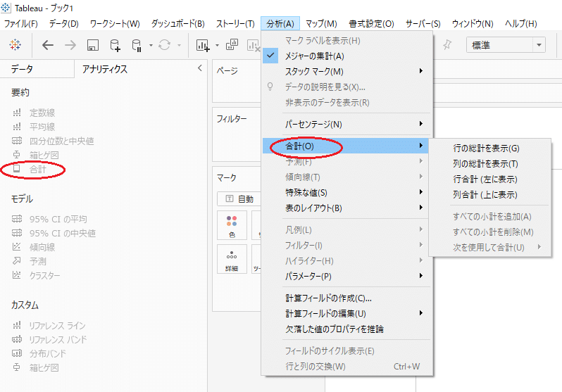The height and width of the screenshot is (392, 562).
Task: Click the refresh run update icon
Action: point(165,45)
